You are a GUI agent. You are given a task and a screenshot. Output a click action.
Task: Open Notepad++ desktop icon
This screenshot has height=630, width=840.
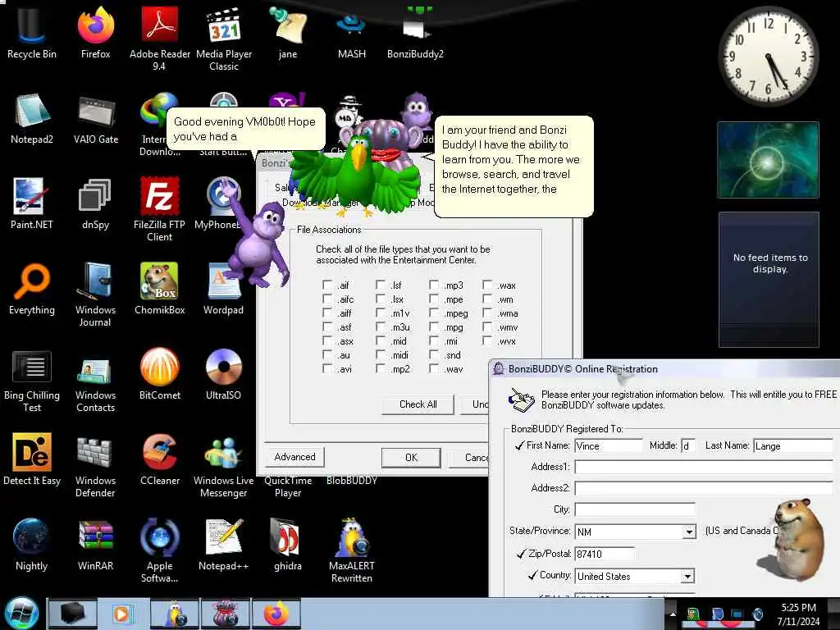(223, 546)
